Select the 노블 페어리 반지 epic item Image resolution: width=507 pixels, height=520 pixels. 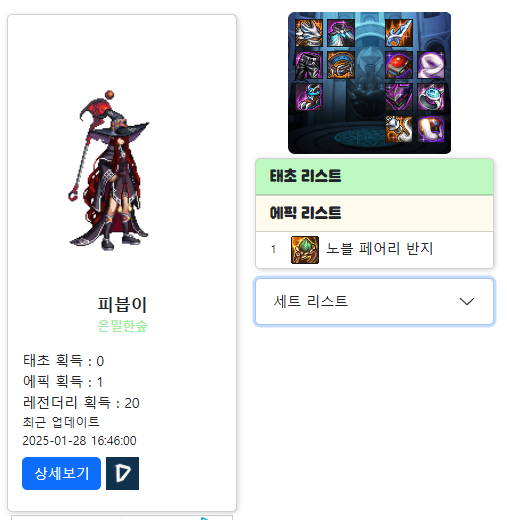point(374,250)
